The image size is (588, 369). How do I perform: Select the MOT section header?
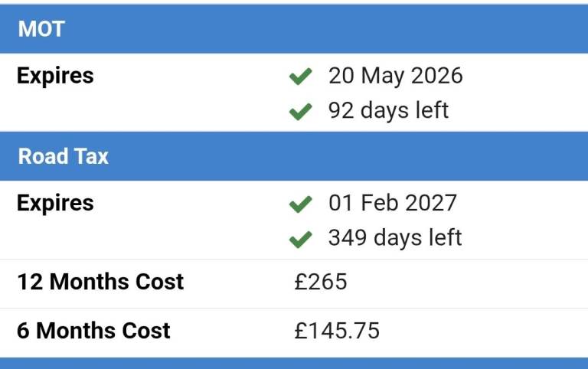294,29
